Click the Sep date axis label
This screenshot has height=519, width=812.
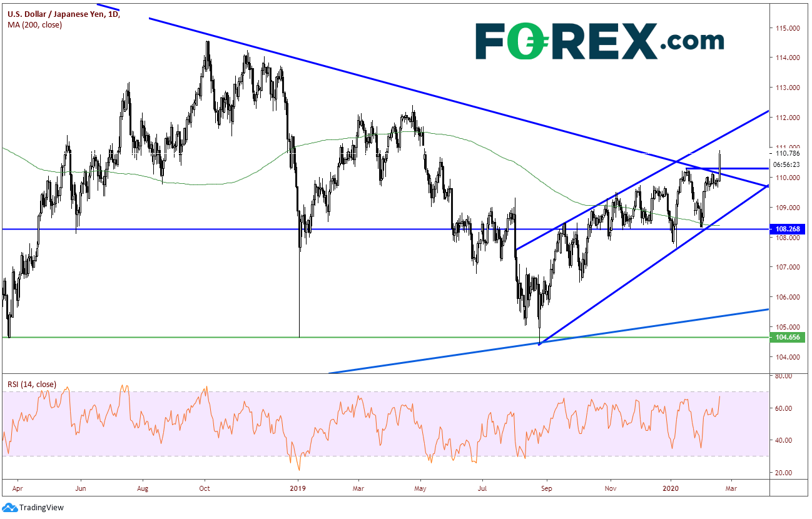pyautogui.click(x=547, y=489)
